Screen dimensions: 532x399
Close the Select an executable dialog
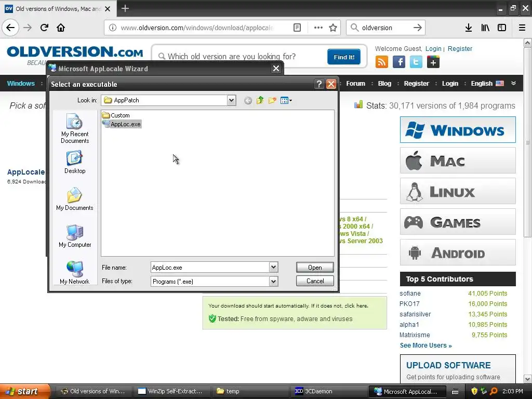[x=331, y=84]
